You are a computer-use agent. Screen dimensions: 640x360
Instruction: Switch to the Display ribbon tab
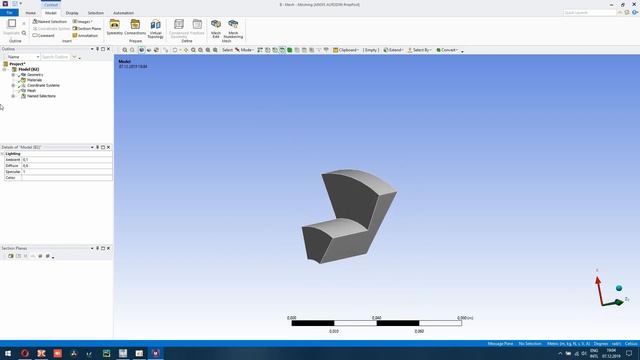(x=72, y=13)
